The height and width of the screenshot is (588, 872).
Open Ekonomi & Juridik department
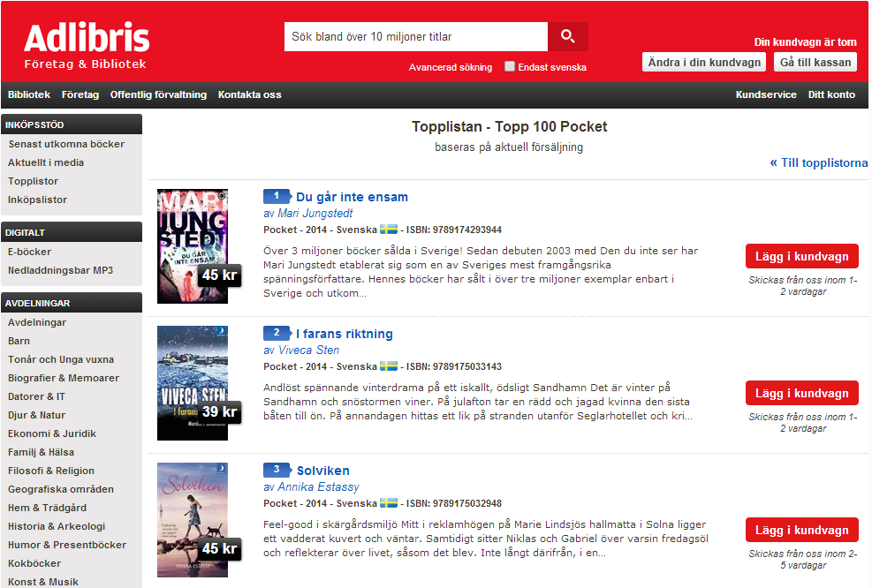click(x=52, y=433)
